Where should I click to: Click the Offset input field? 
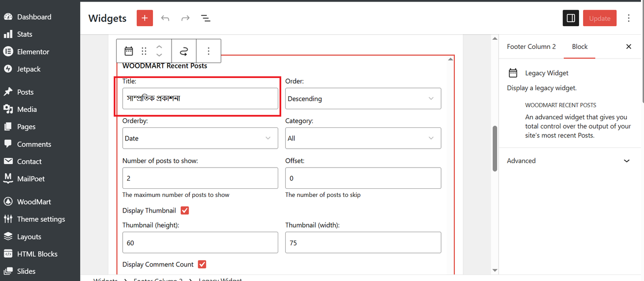pos(363,178)
